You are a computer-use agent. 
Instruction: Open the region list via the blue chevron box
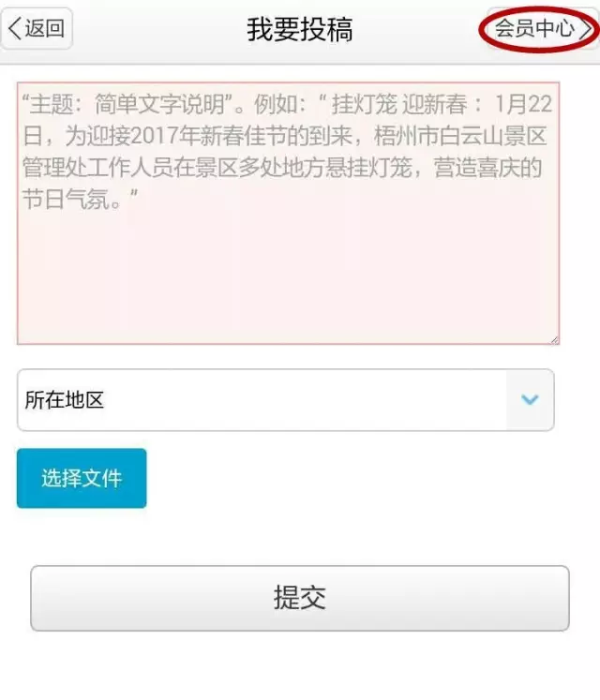pos(530,400)
